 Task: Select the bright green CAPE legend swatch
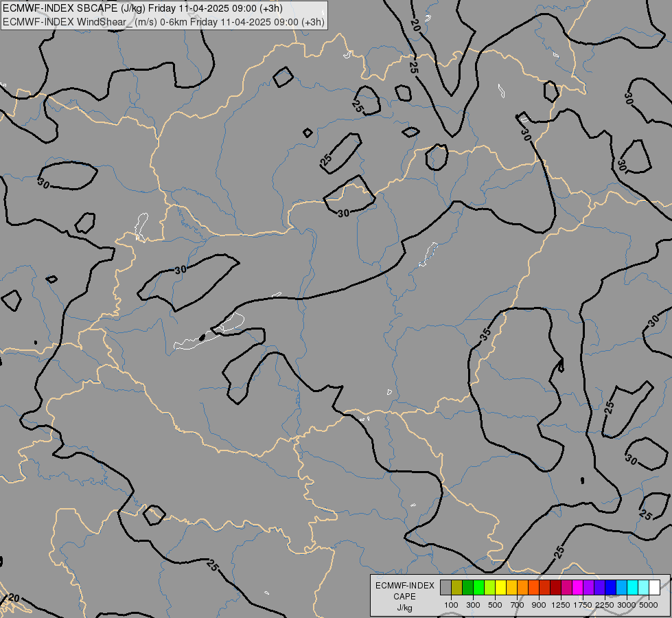[478, 588]
